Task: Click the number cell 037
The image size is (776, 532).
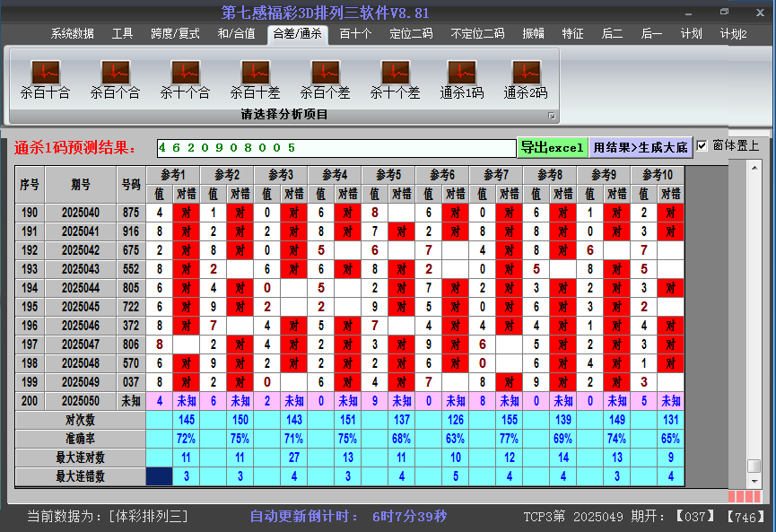Action: pyautogui.click(x=131, y=382)
